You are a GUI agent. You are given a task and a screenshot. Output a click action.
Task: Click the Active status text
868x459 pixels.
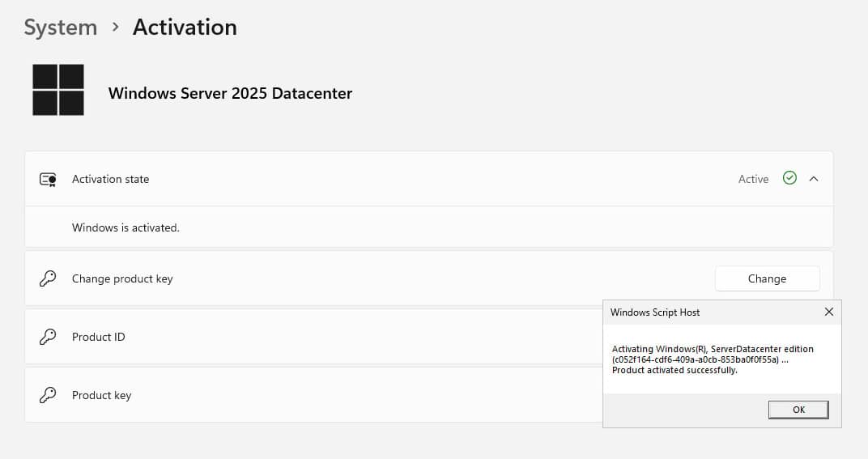pyautogui.click(x=753, y=179)
